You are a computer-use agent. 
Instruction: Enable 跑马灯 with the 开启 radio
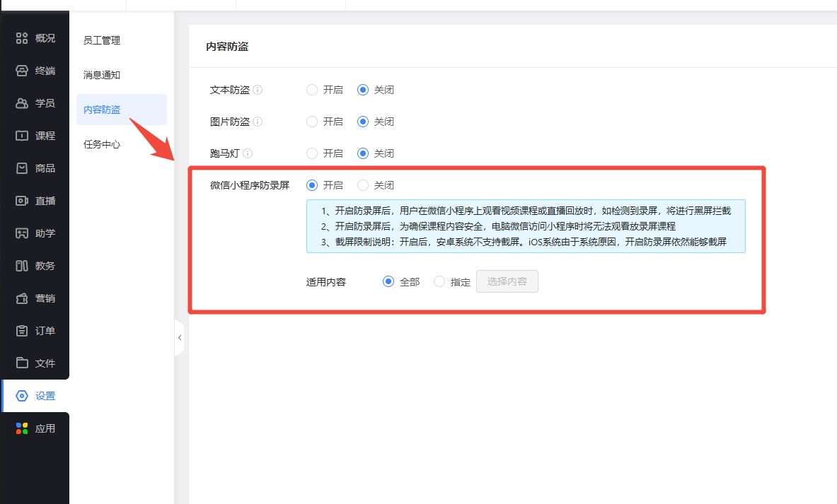pyautogui.click(x=312, y=153)
